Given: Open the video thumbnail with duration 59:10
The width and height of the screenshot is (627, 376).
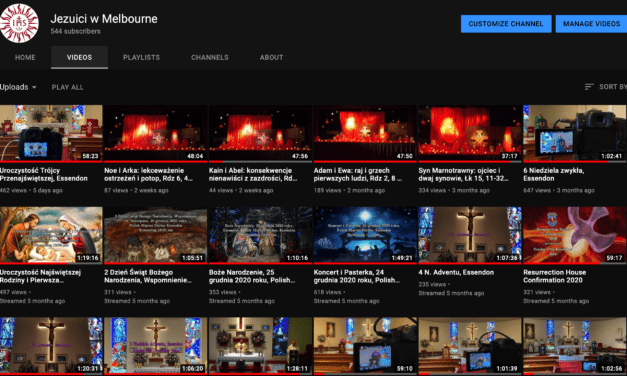Looking at the screenshot, I should (x=365, y=346).
